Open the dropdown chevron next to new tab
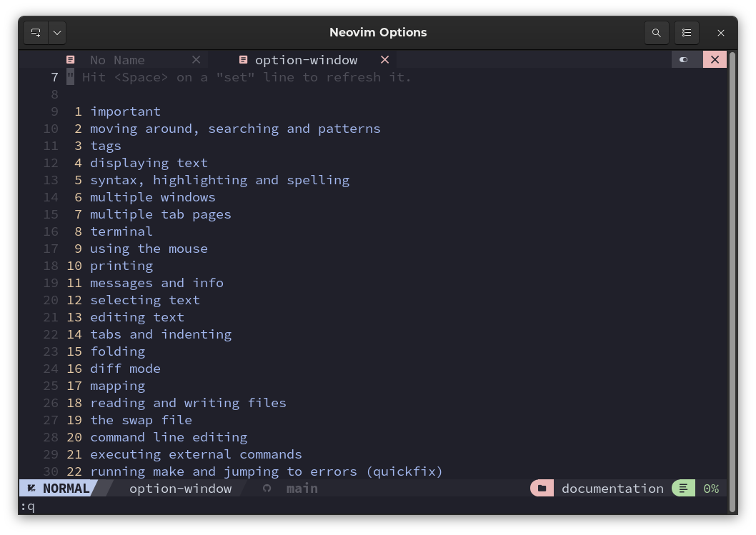The width and height of the screenshot is (756, 535). pyautogui.click(x=56, y=32)
